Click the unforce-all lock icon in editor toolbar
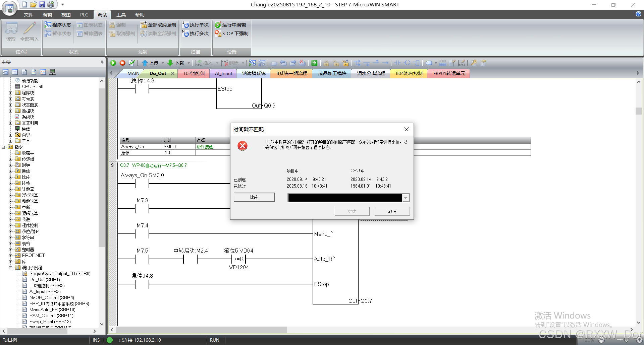The height and width of the screenshot is (345, 644). [345, 63]
